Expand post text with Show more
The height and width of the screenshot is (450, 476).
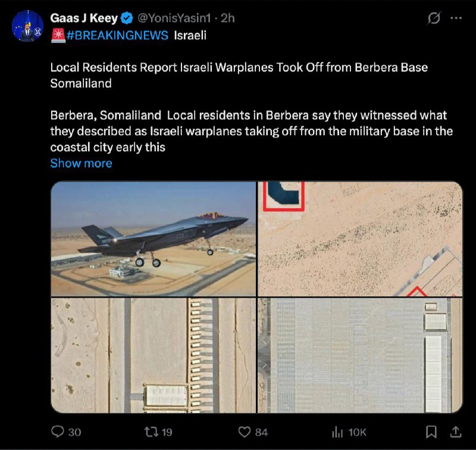pyautogui.click(x=81, y=163)
